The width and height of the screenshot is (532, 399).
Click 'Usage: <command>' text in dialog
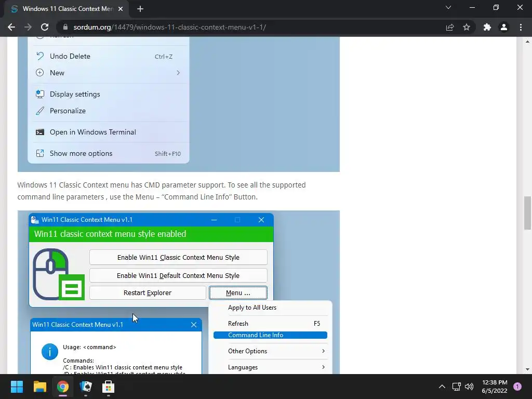89,348
